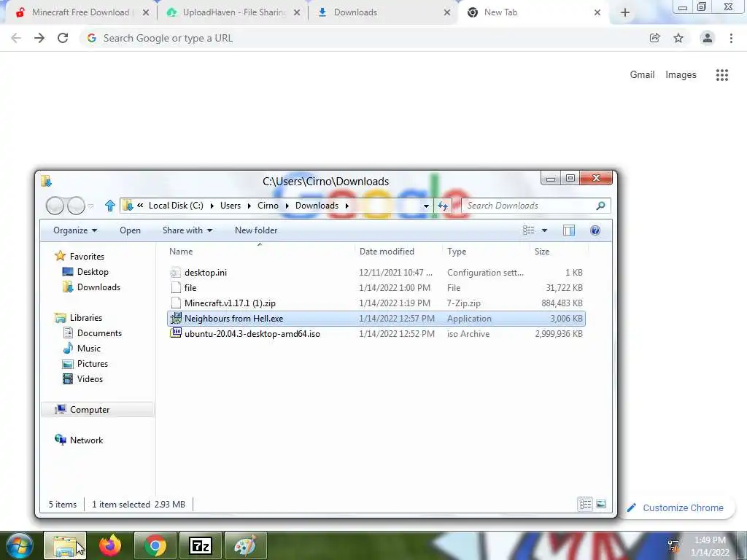Close the UploadHaven tab

click(297, 13)
